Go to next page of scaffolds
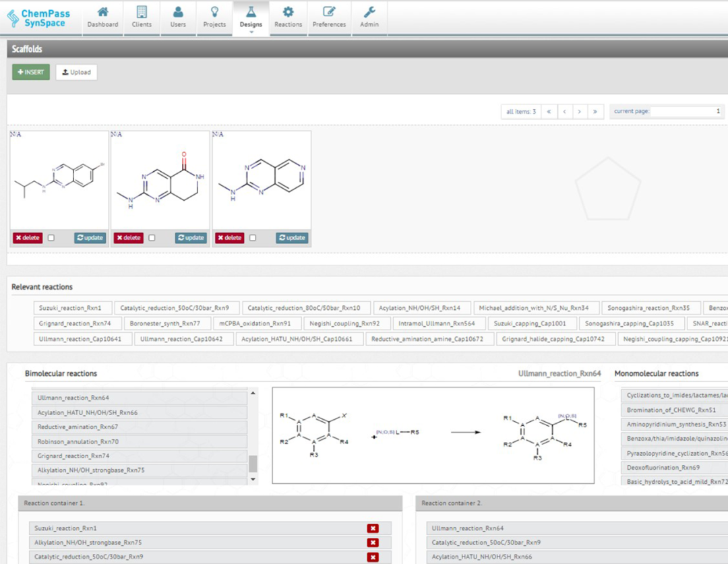The width and height of the screenshot is (728, 564). tap(579, 111)
